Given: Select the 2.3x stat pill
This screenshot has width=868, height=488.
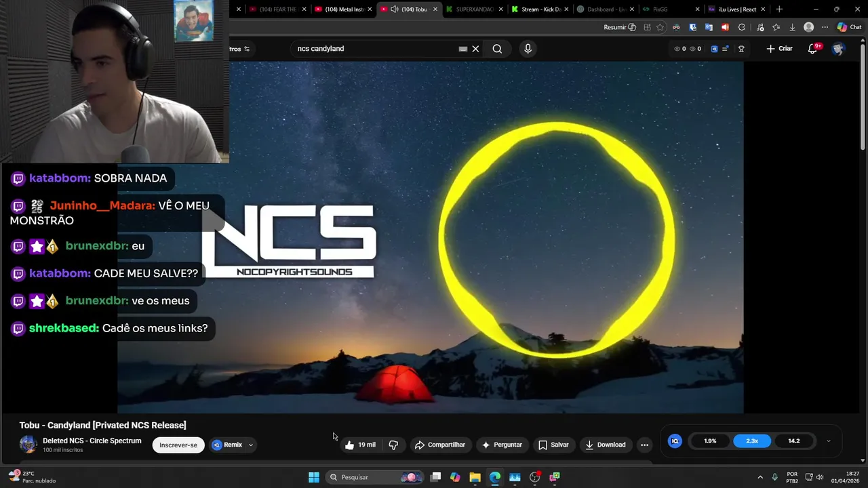Looking at the screenshot, I should coord(752,441).
